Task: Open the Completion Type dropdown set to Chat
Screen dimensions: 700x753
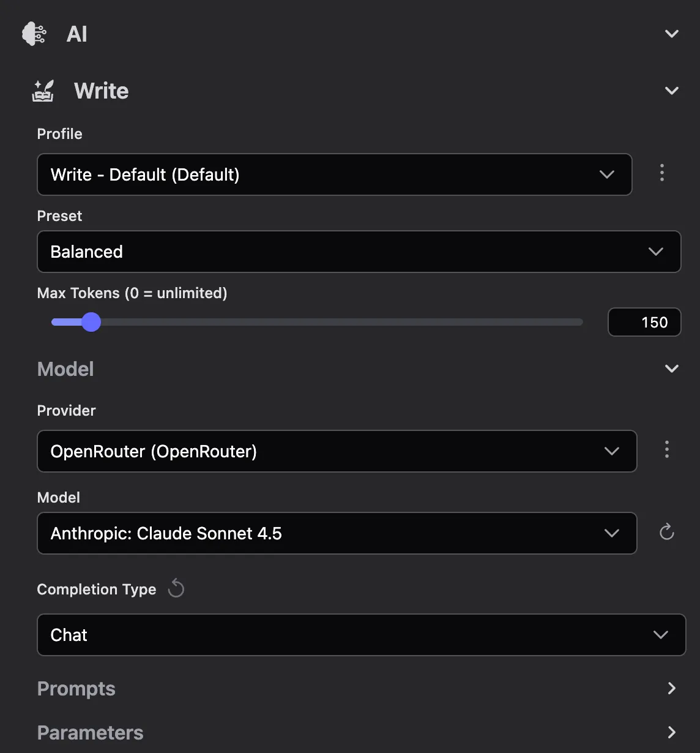Action: (361, 635)
